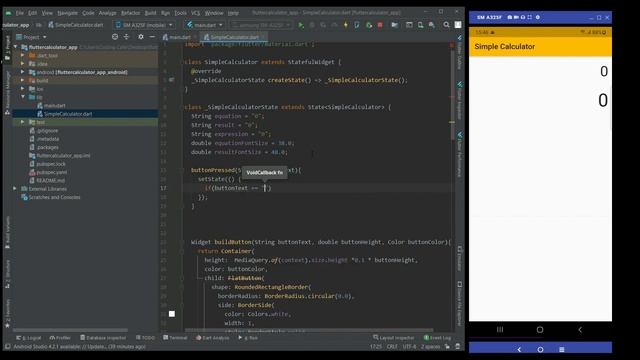Open the main.dart run configuration dropdown
Image resolution: width=640 pixels, height=360 pixels.
[x=205, y=25]
